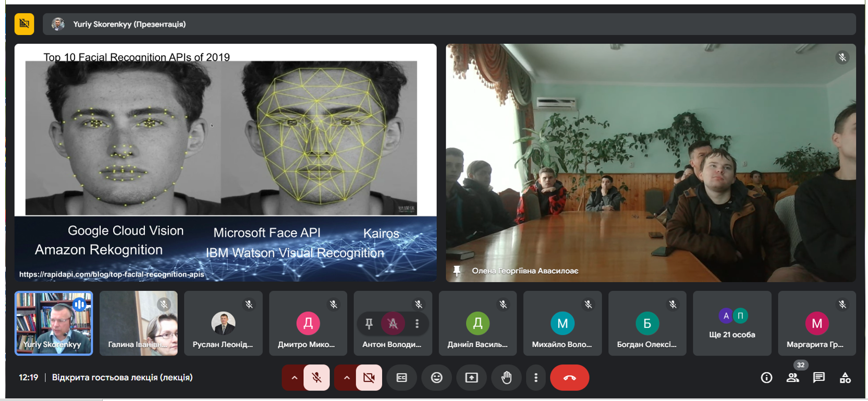Show the participants list (people icon)

point(793,378)
